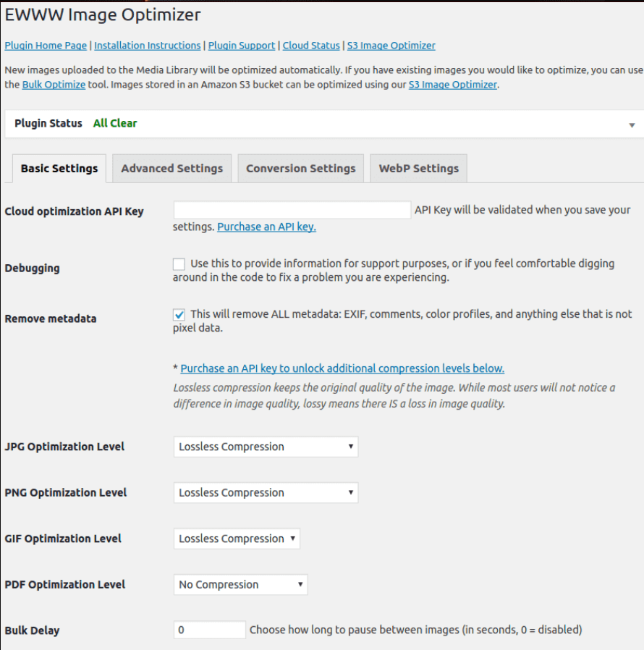This screenshot has height=650, width=644.
Task: Switch to the Advanced Settings tab
Action: point(172,169)
